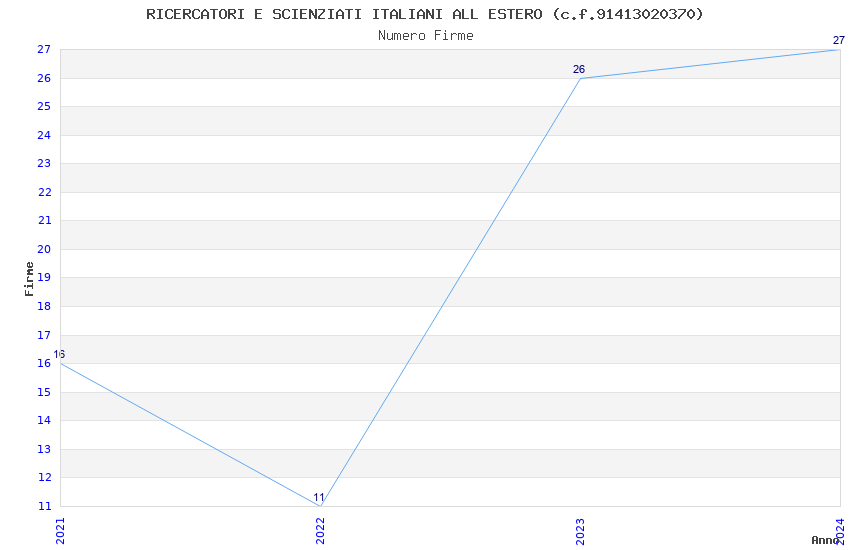Select the data label 26 at year 2023
The height and width of the screenshot is (550, 850).
579,69
